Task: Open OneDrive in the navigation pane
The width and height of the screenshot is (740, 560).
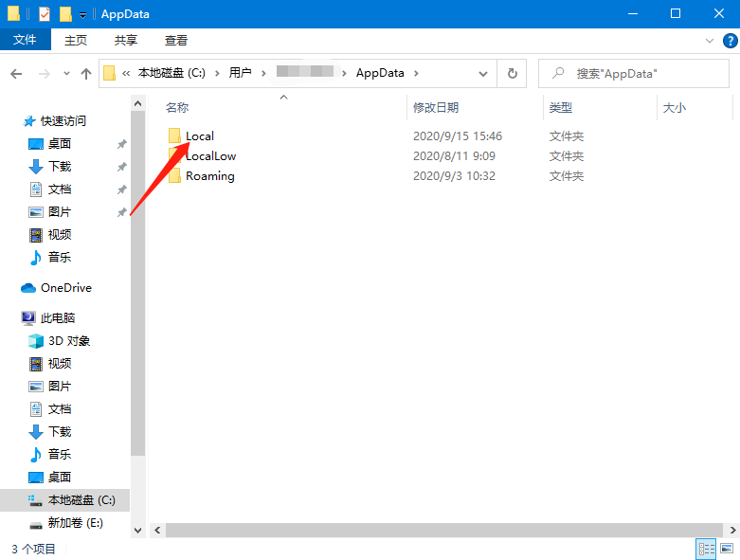Action: click(x=66, y=288)
